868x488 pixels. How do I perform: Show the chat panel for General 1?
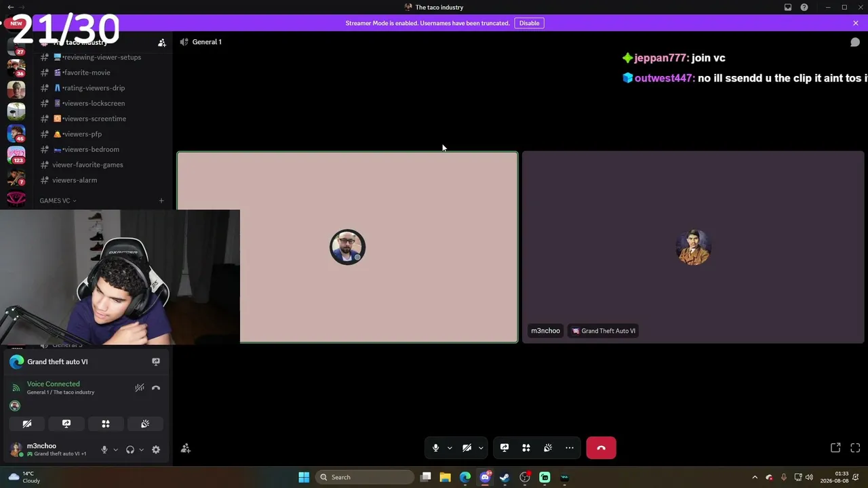point(855,42)
